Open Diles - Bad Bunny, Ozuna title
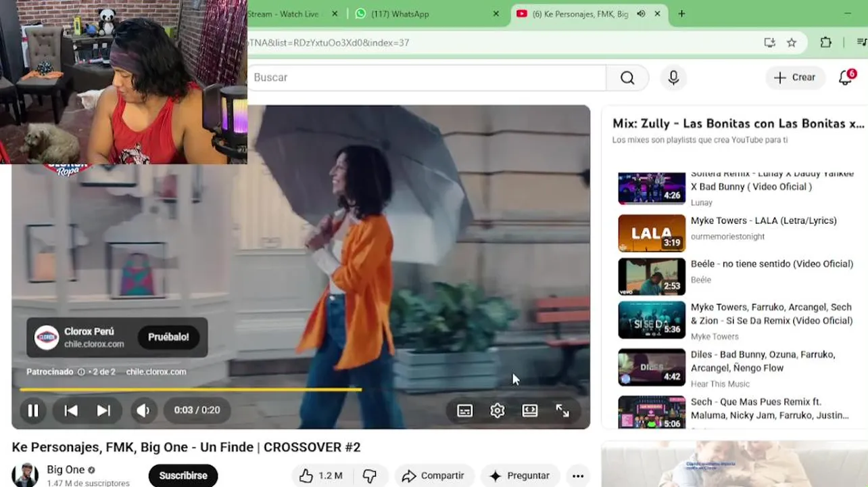Screen dimensions: 868x487 pyautogui.click(x=763, y=361)
